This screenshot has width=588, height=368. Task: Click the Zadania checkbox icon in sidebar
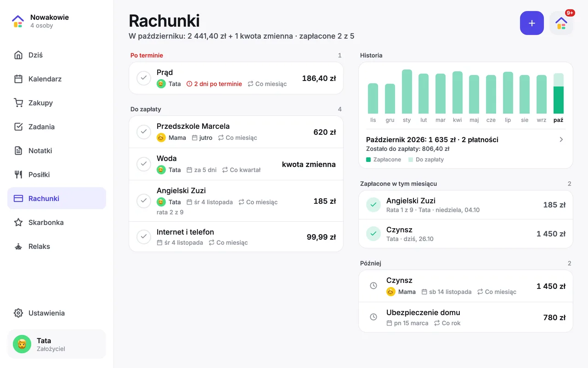pyautogui.click(x=18, y=127)
